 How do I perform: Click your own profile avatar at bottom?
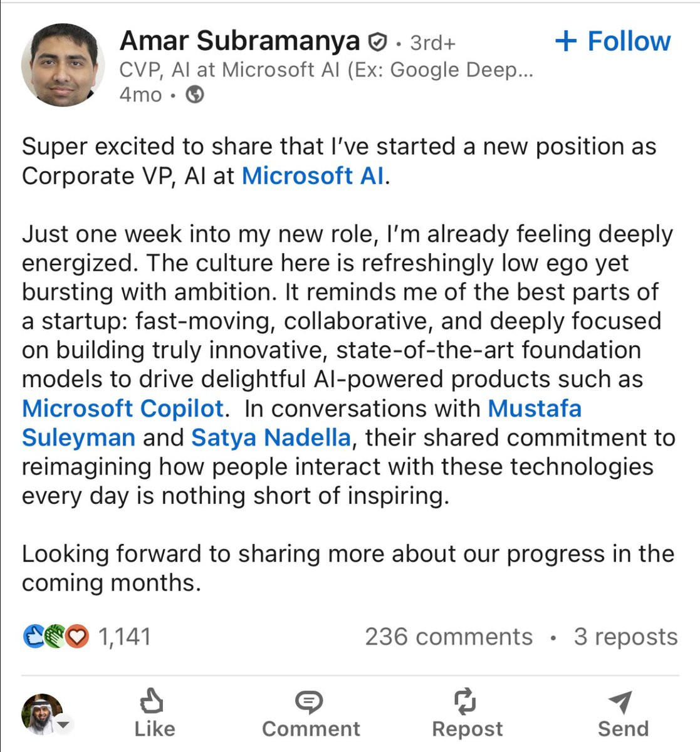pyautogui.click(x=41, y=714)
